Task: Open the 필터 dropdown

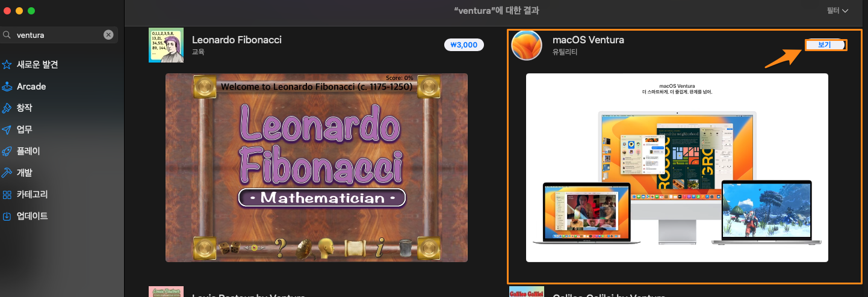Action: coord(837,11)
